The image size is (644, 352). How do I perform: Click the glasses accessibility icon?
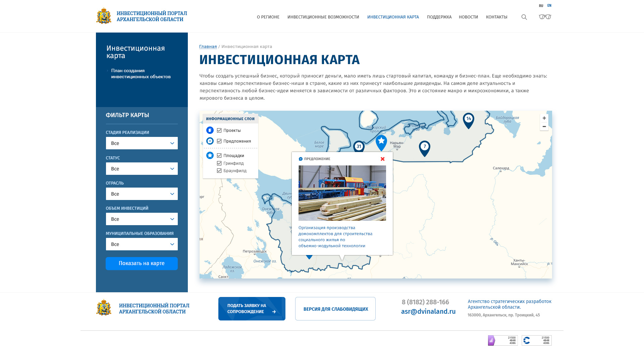(x=545, y=17)
